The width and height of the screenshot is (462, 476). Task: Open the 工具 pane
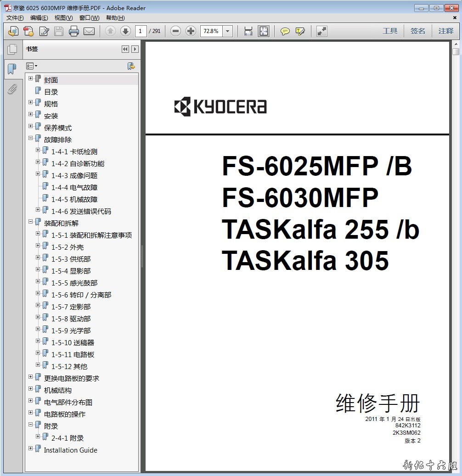pyautogui.click(x=390, y=31)
